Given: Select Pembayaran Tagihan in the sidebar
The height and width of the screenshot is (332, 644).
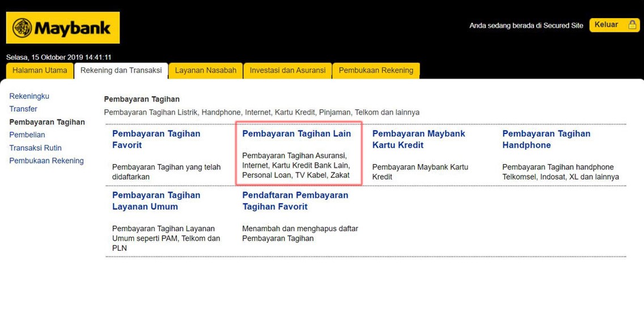Looking at the screenshot, I should coord(47,122).
